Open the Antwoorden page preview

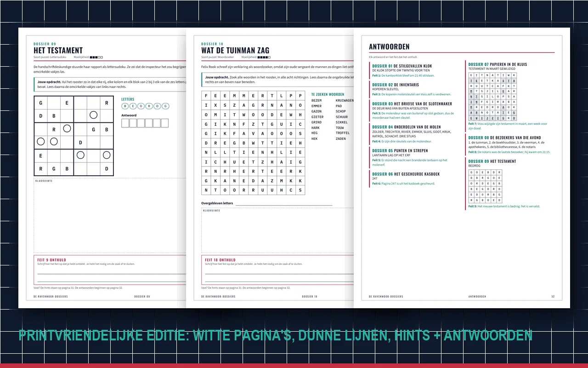[462, 168]
